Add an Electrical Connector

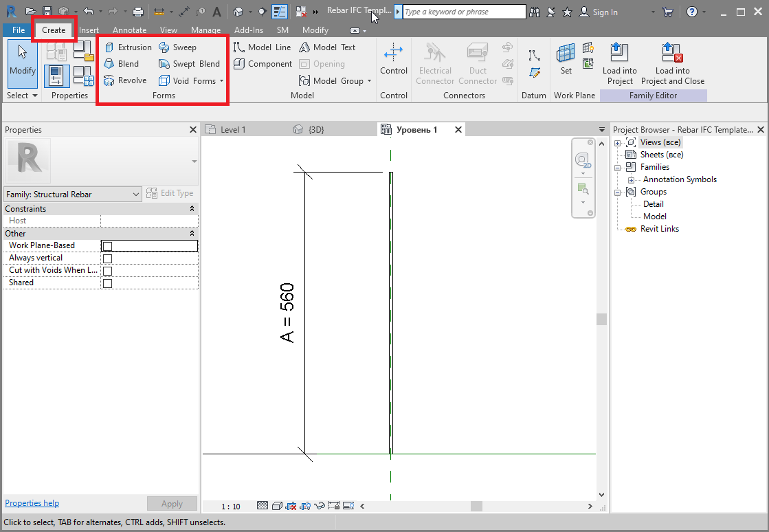click(x=434, y=62)
